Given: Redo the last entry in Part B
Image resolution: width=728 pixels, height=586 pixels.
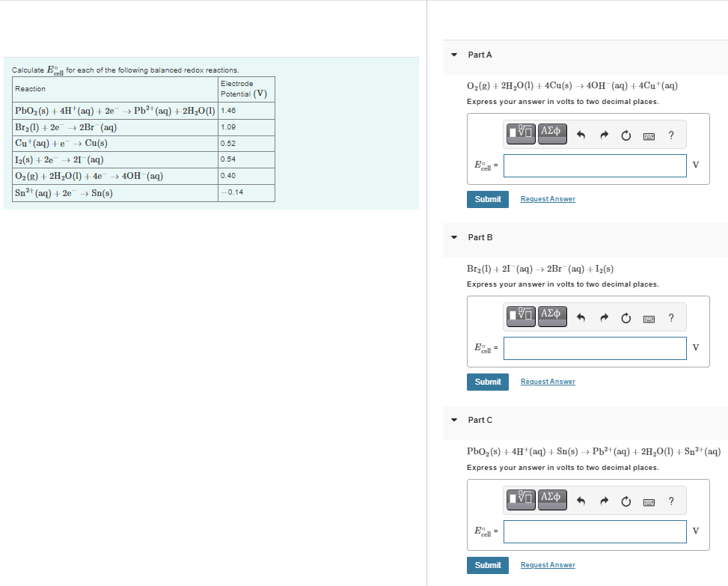Looking at the screenshot, I should (x=604, y=317).
